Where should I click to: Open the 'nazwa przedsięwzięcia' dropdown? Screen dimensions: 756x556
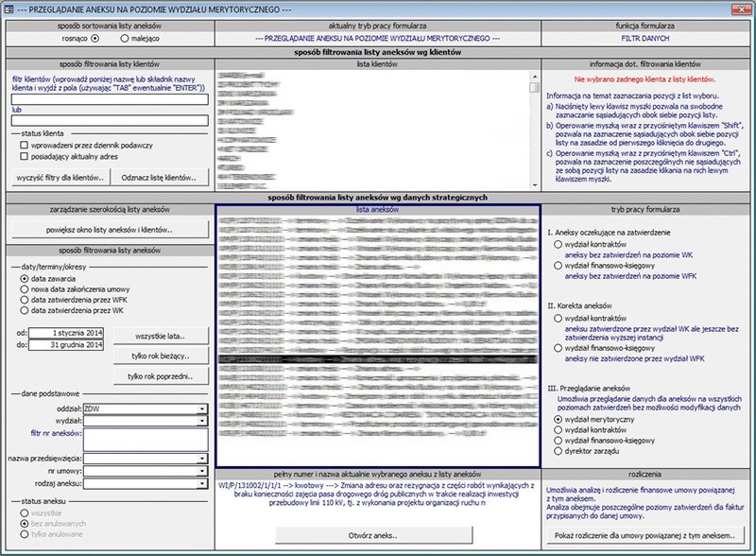(203, 459)
